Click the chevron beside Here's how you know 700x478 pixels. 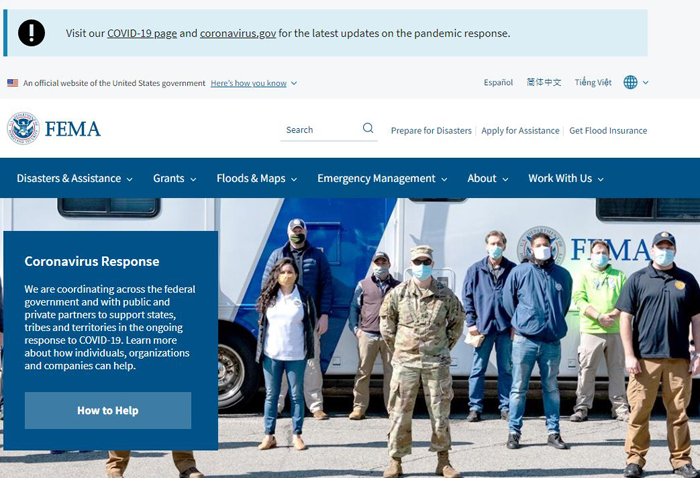tap(294, 83)
